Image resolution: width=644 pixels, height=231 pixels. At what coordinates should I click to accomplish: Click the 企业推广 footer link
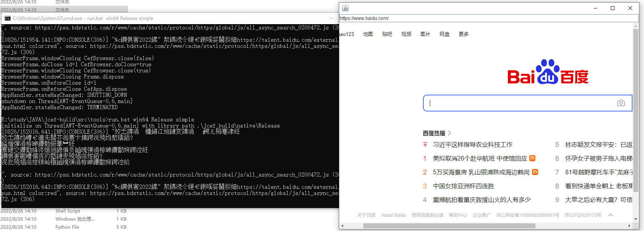[482, 215]
